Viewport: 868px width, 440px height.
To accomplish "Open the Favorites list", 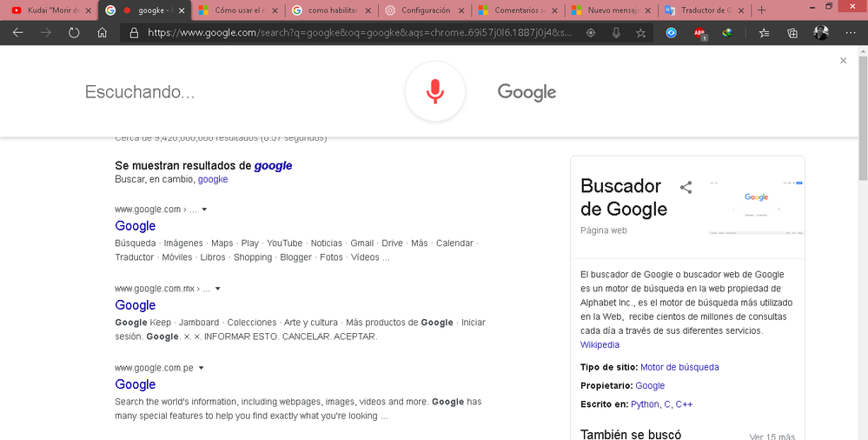I will click(764, 33).
